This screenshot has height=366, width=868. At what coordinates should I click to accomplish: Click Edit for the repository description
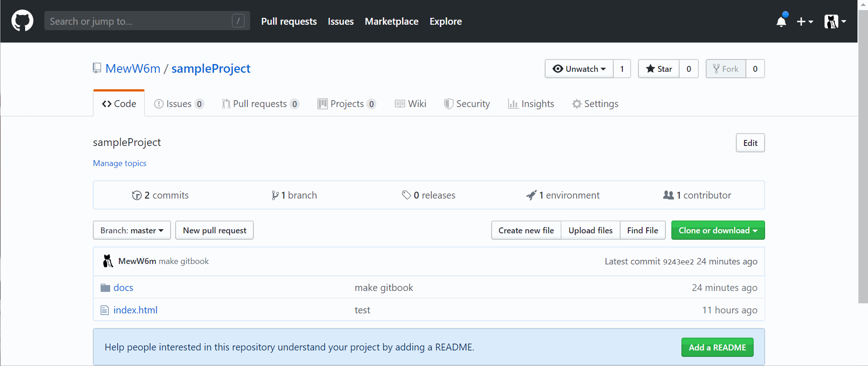click(750, 143)
